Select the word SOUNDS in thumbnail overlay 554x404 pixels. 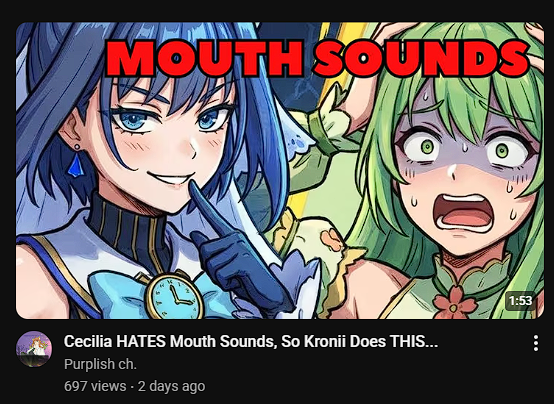pyautogui.click(x=421, y=57)
